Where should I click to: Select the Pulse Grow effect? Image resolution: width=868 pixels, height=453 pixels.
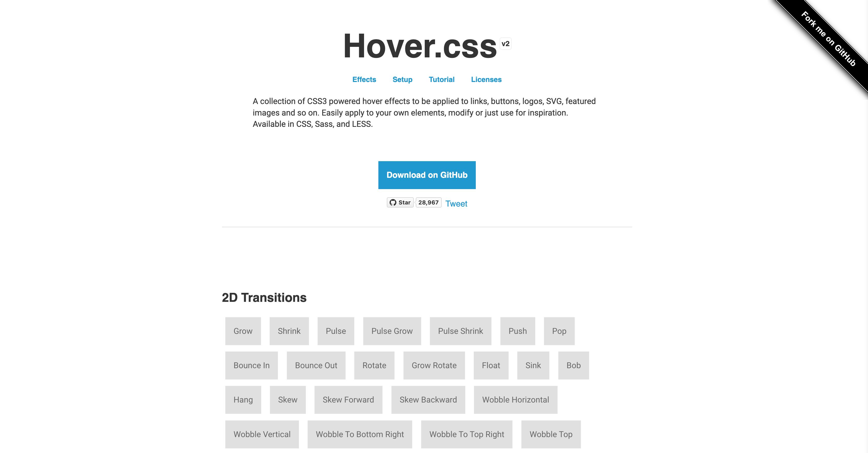point(391,331)
